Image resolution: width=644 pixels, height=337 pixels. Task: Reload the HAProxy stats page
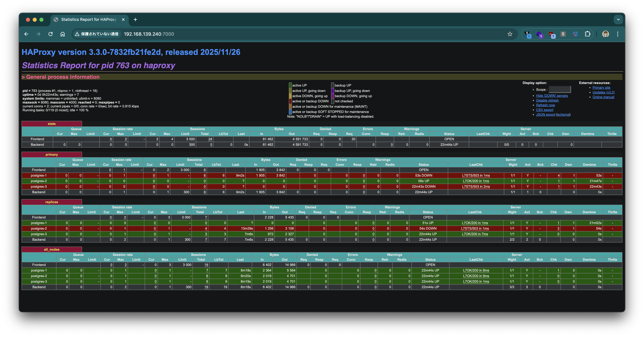point(51,34)
